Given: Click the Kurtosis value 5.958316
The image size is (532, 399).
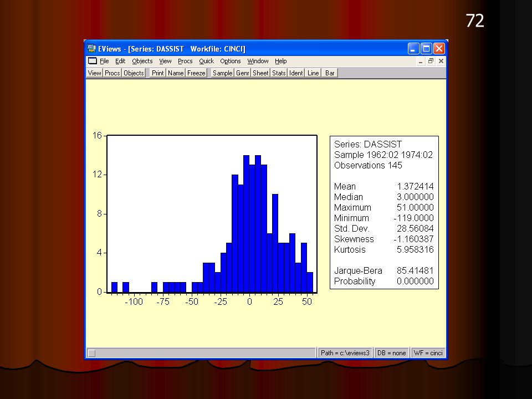Looking at the screenshot, I should pyautogui.click(x=415, y=249).
